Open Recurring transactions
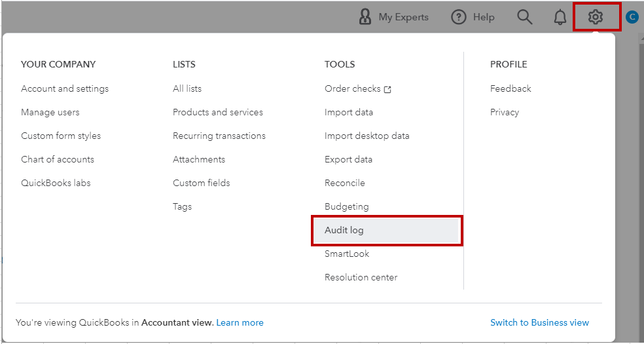Viewport: 644px width, 344px height. pos(219,136)
